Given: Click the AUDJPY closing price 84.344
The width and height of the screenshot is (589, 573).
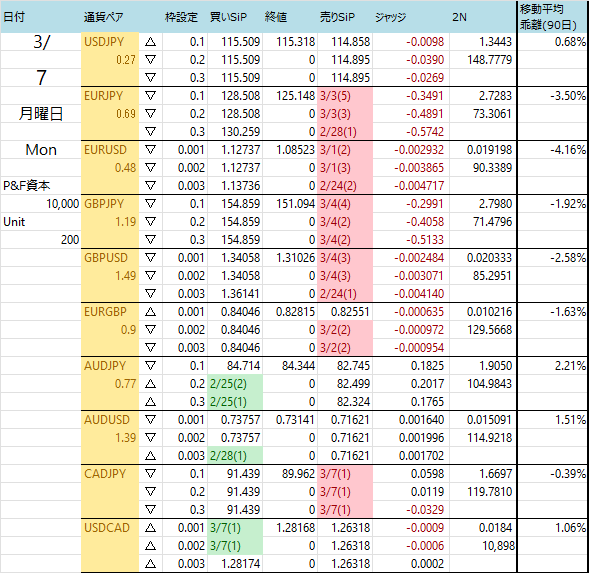Looking at the screenshot, I should point(299,366).
